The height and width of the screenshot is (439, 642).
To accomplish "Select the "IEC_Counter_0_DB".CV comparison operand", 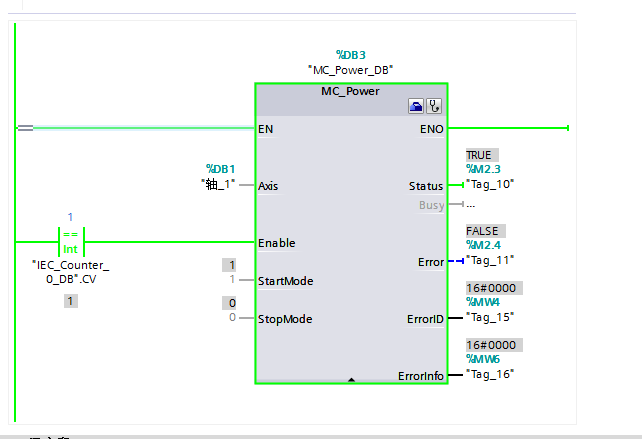I will (70, 271).
